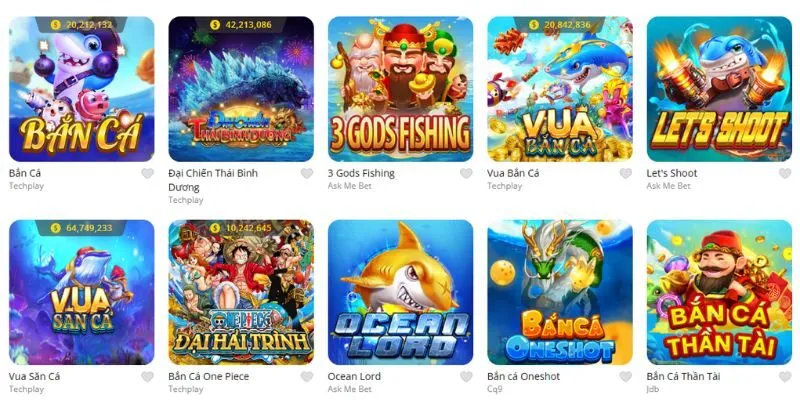Open the Ocean Lord game thumbnail
The image size is (800, 400).
click(x=401, y=292)
